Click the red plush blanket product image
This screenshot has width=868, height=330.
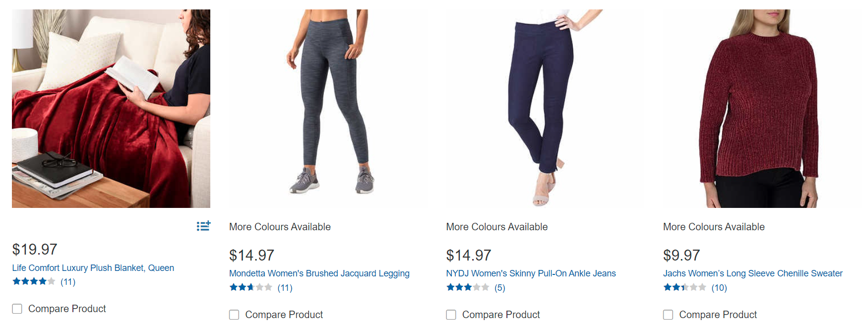tap(111, 109)
